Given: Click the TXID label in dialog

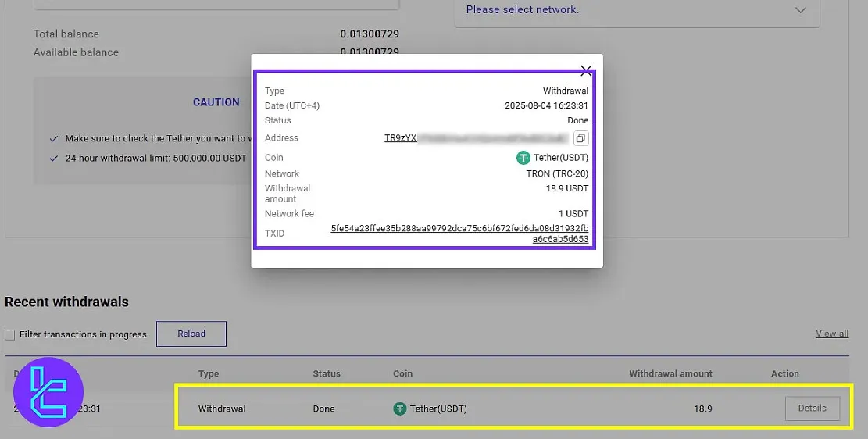Looking at the screenshot, I should (x=274, y=234).
